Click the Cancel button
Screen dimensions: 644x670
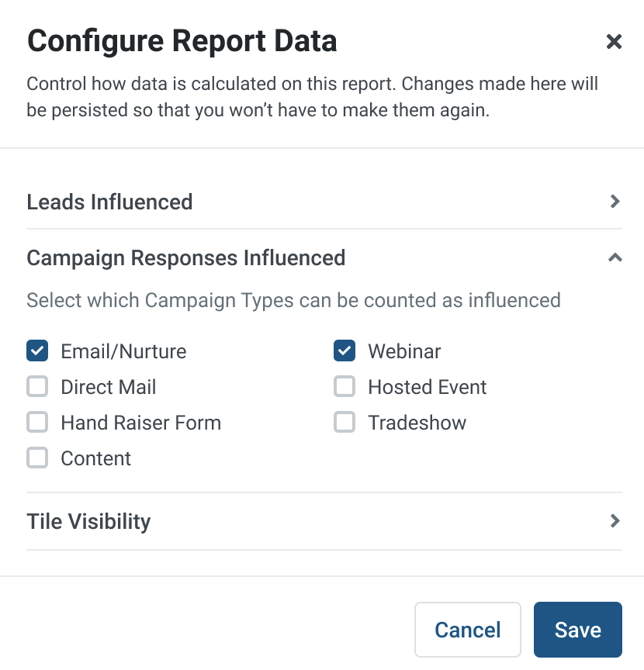(467, 630)
